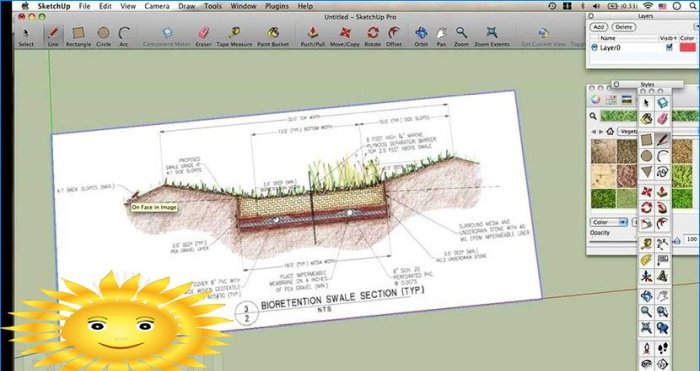Click the Delete button in Layers panel
The width and height of the screenshot is (700, 371).
coord(624,27)
